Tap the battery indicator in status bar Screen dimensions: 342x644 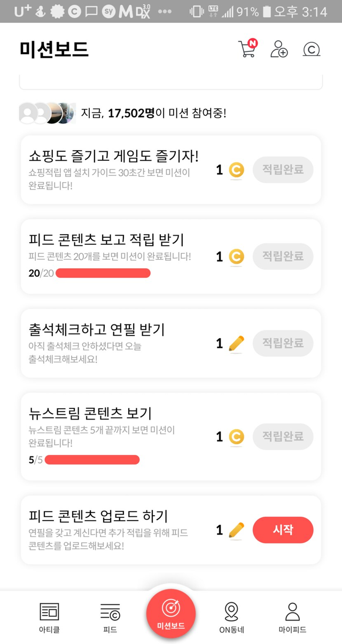click(x=267, y=11)
